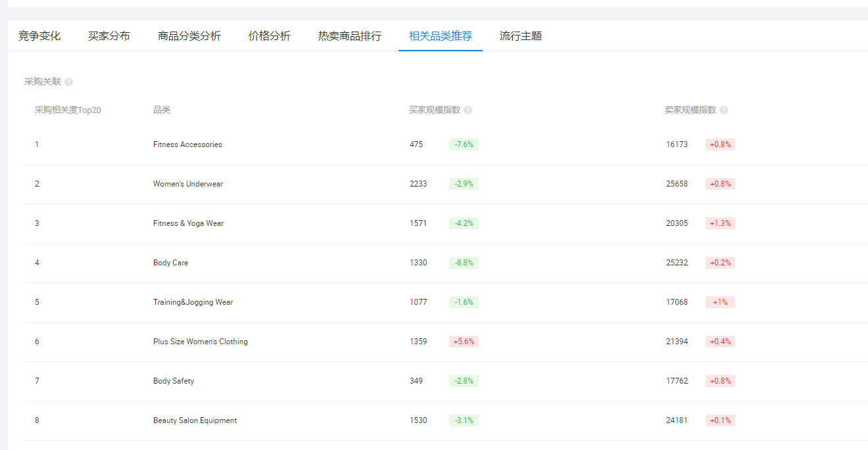868x450 pixels.
Task: Open the Beauty Salon Equipment category
Action: [193, 420]
